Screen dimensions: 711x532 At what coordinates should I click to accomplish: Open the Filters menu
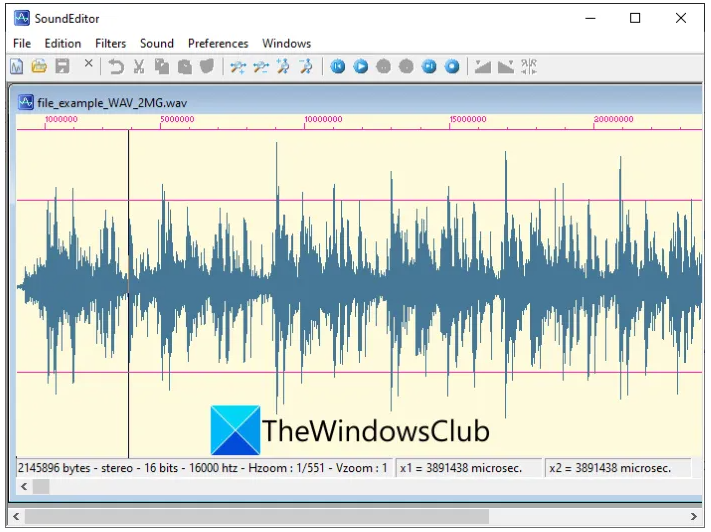110,44
